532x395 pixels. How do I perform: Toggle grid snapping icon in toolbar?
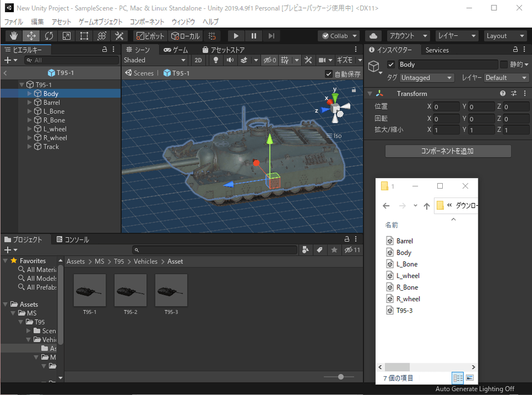click(x=212, y=36)
